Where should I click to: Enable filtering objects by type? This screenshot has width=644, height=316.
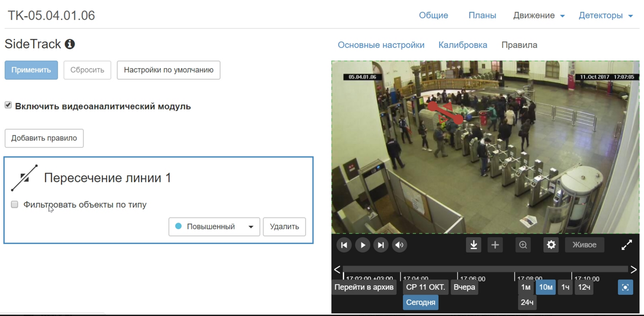pyautogui.click(x=14, y=204)
